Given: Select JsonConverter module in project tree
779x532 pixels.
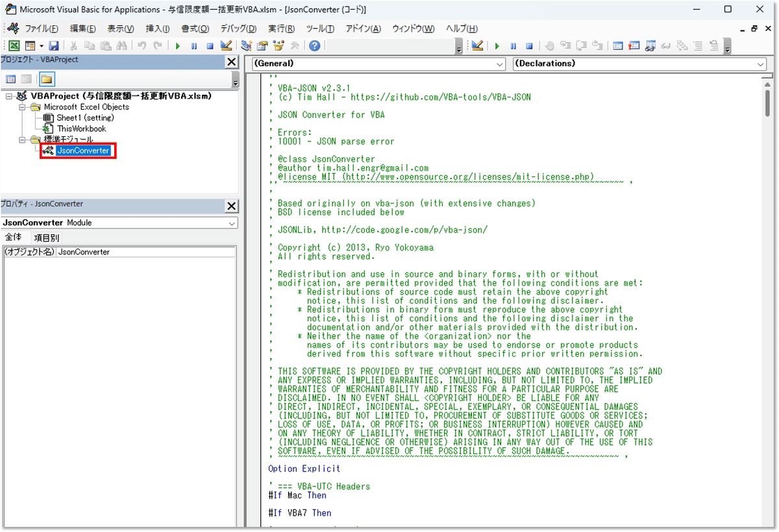Looking at the screenshot, I should pos(83,151).
